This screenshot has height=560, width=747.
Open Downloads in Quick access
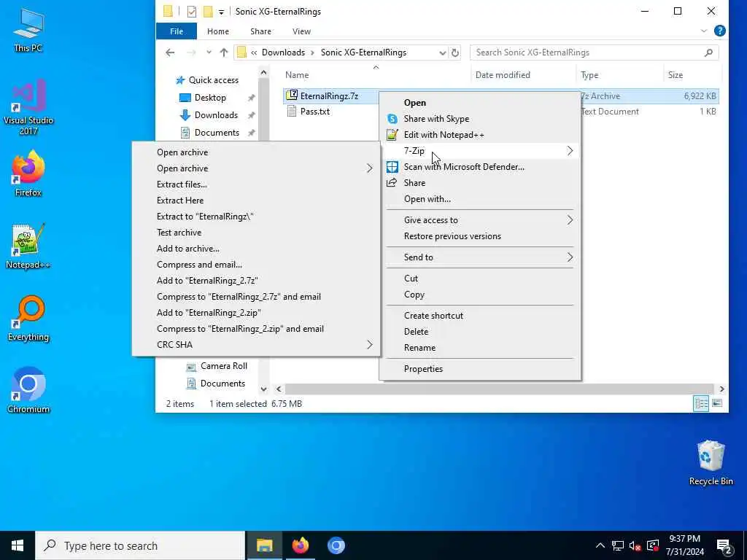coord(215,114)
